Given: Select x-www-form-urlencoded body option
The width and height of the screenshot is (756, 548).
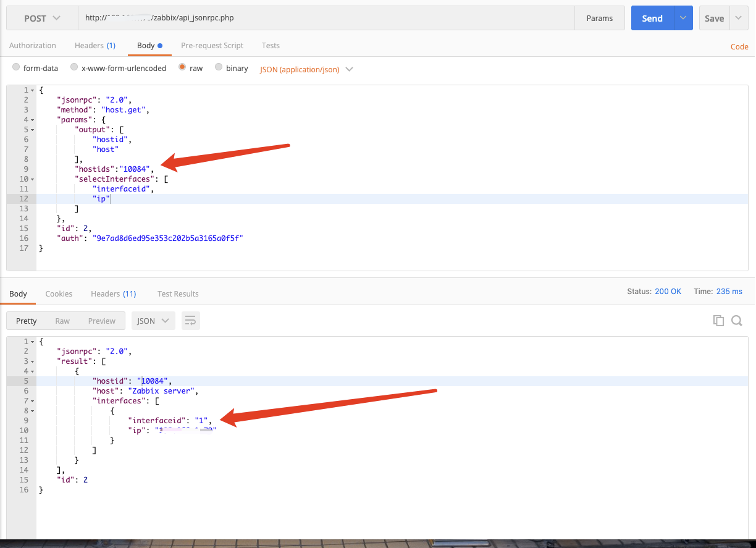Looking at the screenshot, I should [x=74, y=68].
